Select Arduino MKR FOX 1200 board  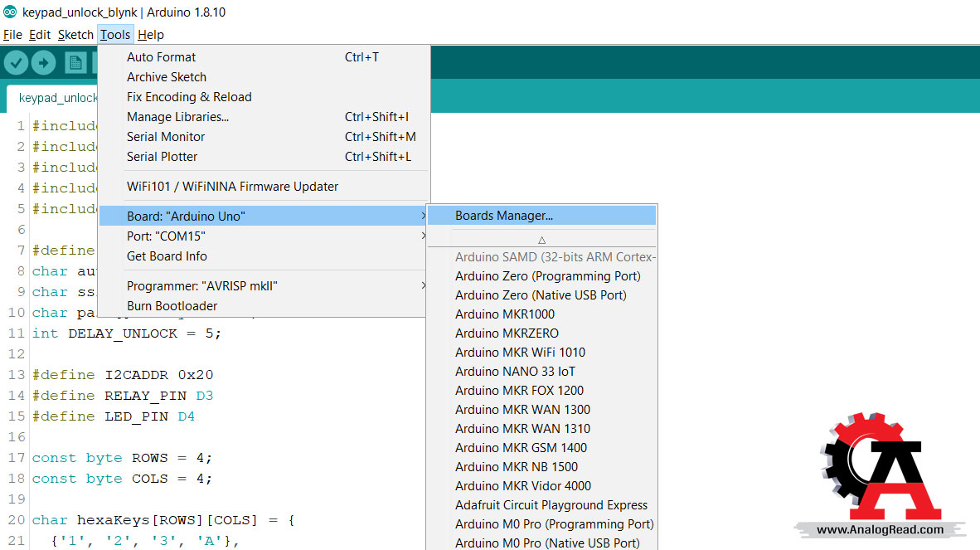coord(542,391)
